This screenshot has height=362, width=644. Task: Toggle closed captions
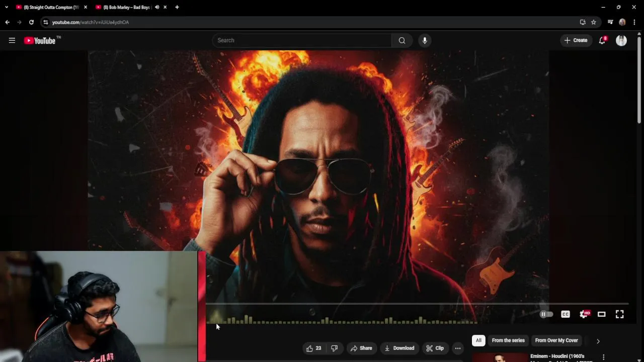click(566, 314)
